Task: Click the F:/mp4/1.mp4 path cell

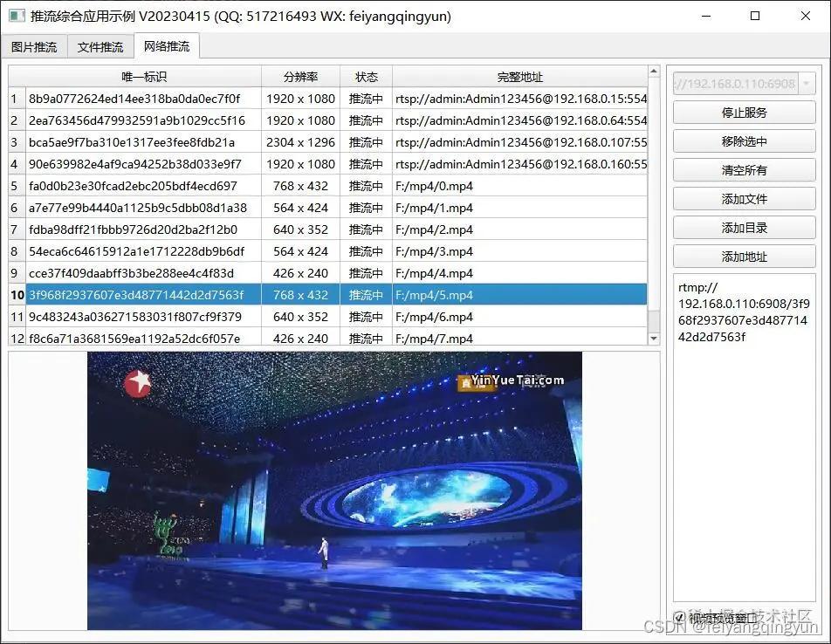Action: 520,208
